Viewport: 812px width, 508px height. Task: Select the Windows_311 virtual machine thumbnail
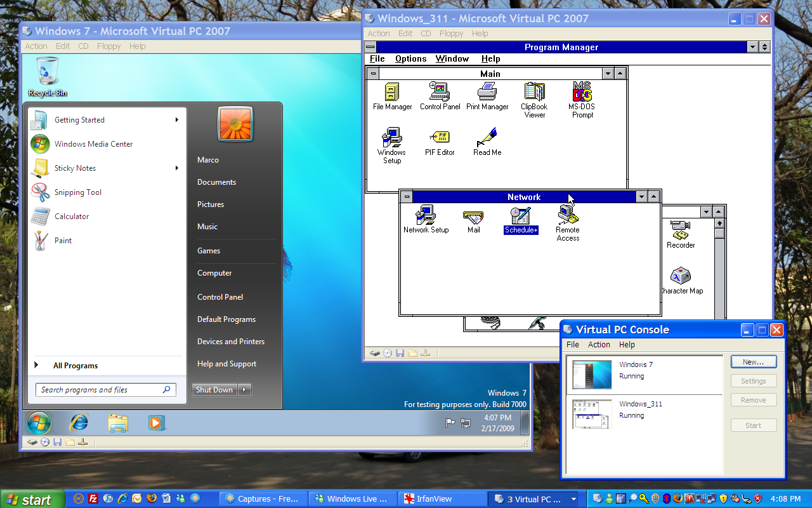(x=592, y=414)
